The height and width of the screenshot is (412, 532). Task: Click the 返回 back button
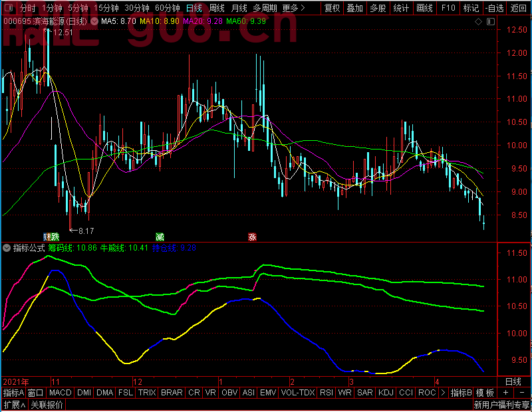click(x=518, y=8)
